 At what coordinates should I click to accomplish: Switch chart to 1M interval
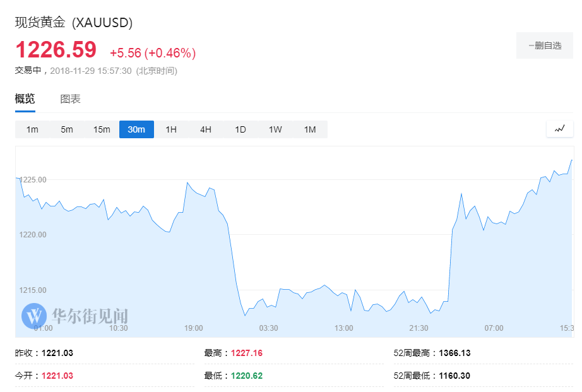pyautogui.click(x=310, y=129)
